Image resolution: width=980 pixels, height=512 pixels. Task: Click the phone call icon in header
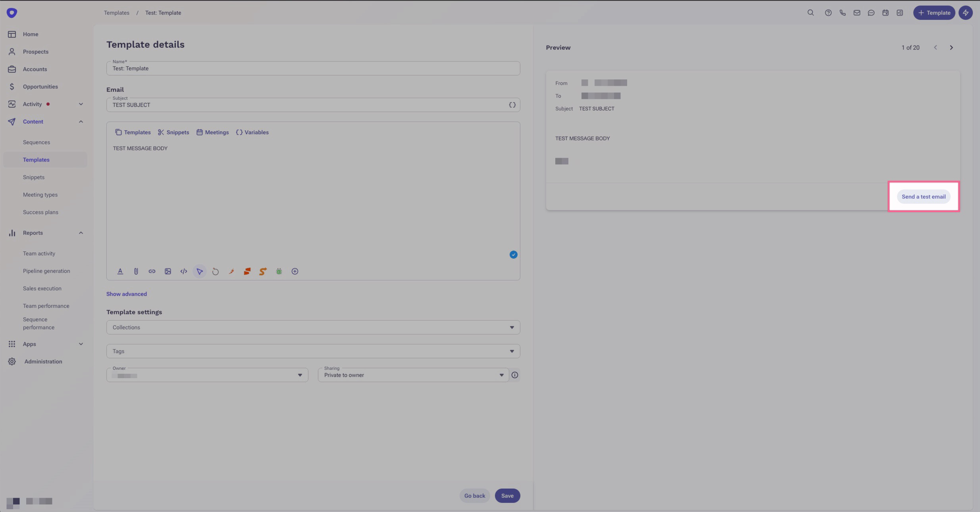[842, 13]
